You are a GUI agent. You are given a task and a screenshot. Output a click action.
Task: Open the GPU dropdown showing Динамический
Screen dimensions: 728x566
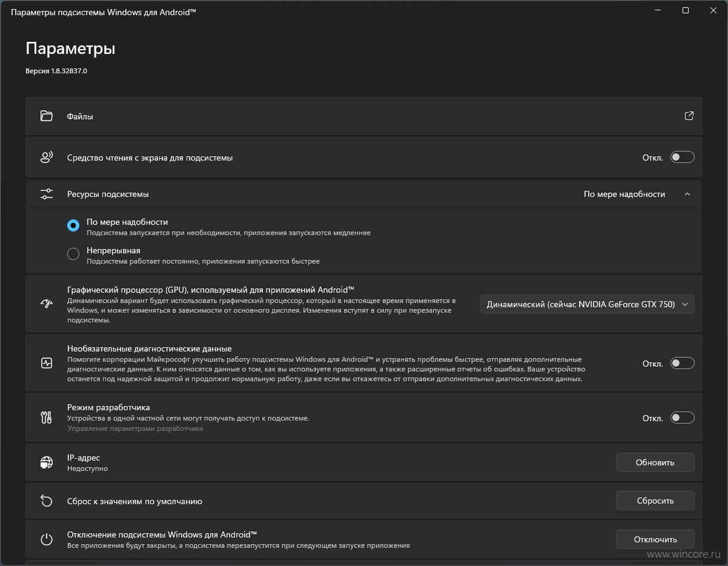587,304
